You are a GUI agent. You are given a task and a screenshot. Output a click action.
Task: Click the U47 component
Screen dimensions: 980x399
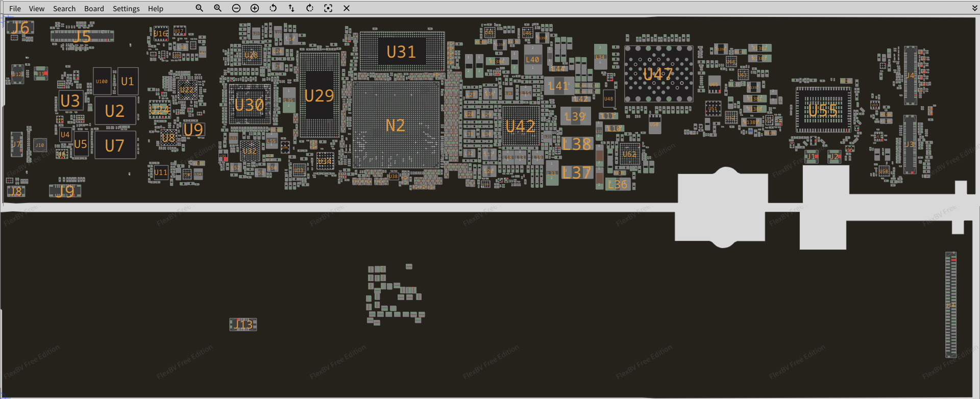[658, 74]
